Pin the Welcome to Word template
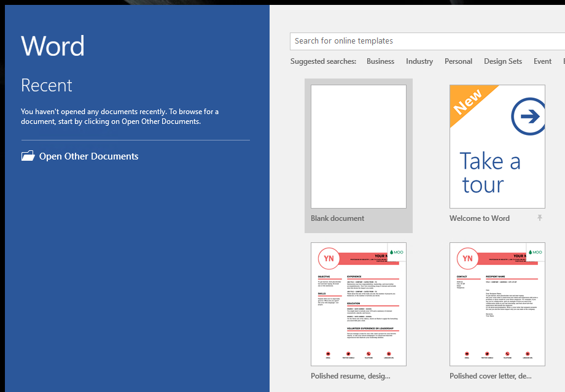The height and width of the screenshot is (392, 565). coord(539,218)
